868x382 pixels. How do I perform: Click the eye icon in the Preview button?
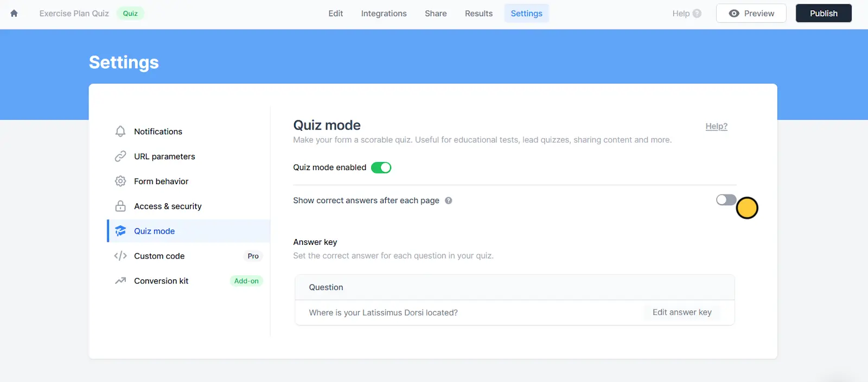point(734,14)
